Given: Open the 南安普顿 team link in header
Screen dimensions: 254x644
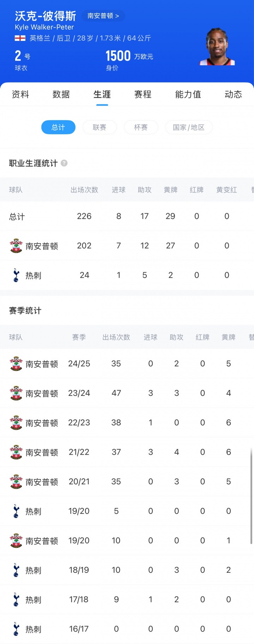Looking at the screenshot, I should (x=103, y=16).
